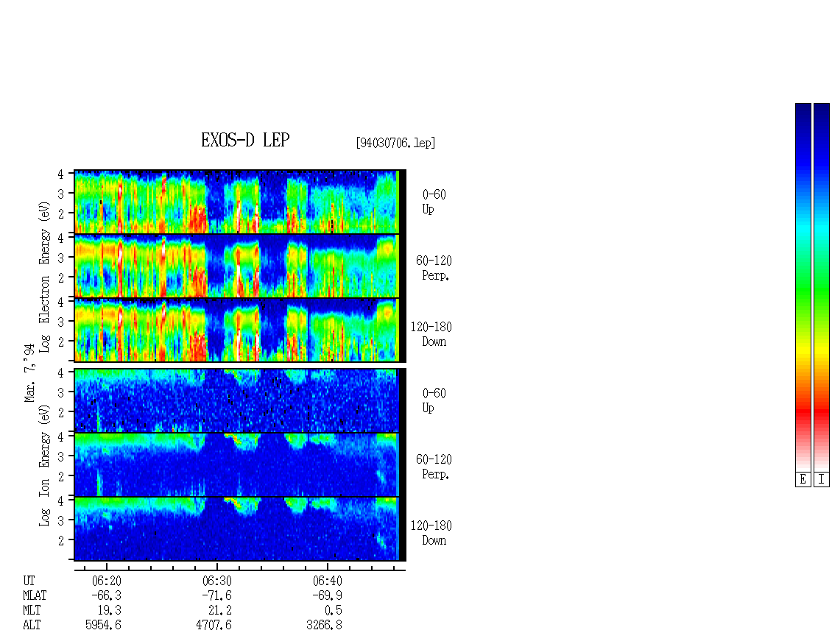Click the I label box under colorbar
The image size is (832, 644).
pyautogui.click(x=822, y=480)
